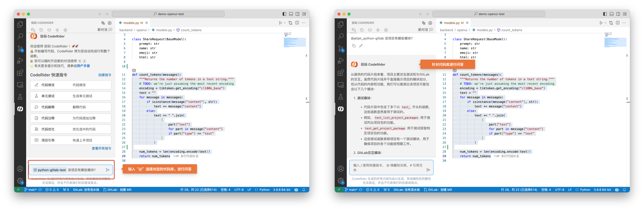Click 查看所有指令 in the left panel

click(x=101, y=148)
